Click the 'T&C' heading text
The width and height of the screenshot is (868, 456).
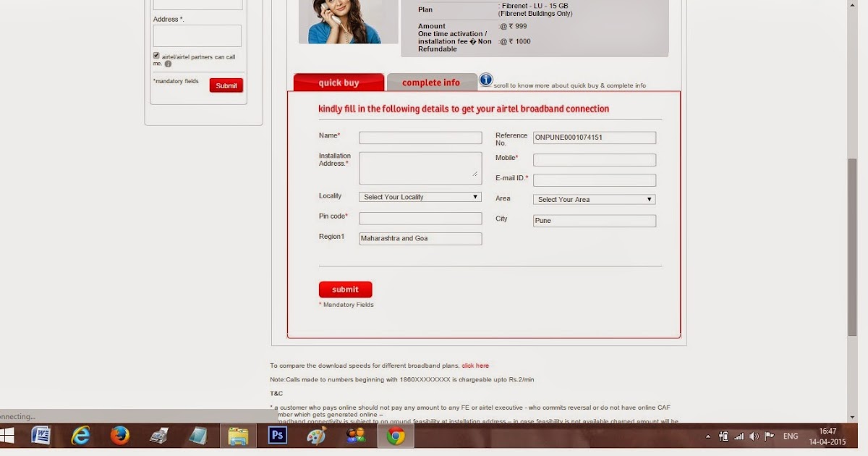tap(276, 394)
